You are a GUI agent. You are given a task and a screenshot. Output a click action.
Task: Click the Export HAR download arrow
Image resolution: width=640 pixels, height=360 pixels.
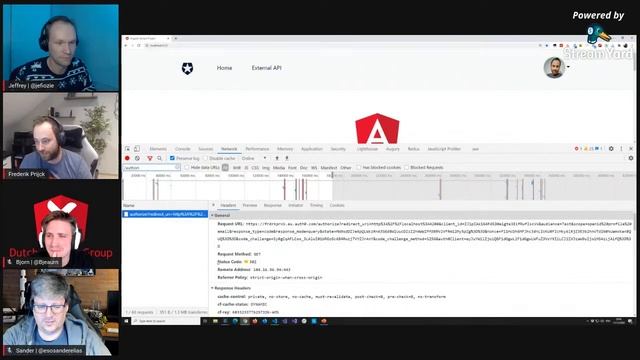(287, 158)
